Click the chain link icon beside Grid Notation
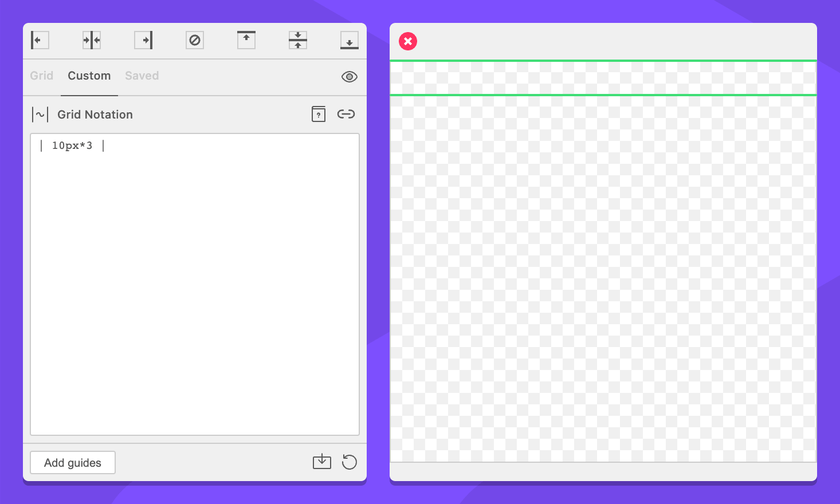Viewport: 840px width, 504px height. [x=346, y=114]
